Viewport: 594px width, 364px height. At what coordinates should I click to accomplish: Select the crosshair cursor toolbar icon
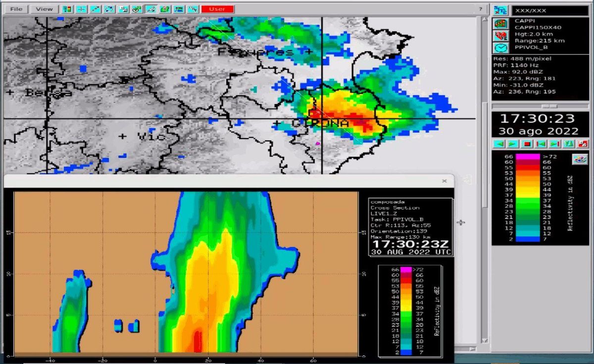(82, 9)
